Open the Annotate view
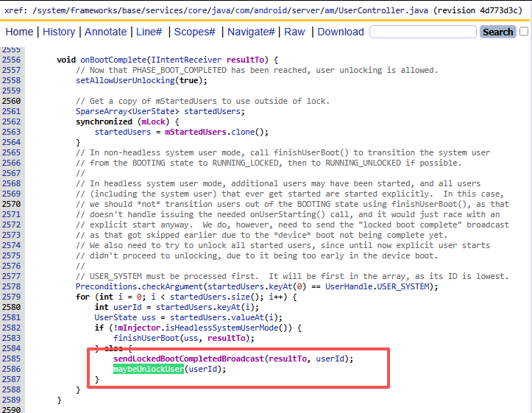The width and height of the screenshot is (532, 413). (x=105, y=32)
